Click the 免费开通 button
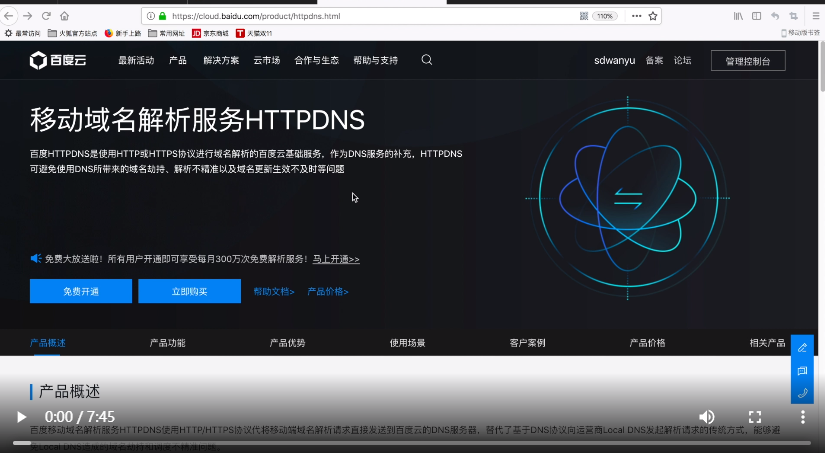The height and width of the screenshot is (453, 825). 81,291
